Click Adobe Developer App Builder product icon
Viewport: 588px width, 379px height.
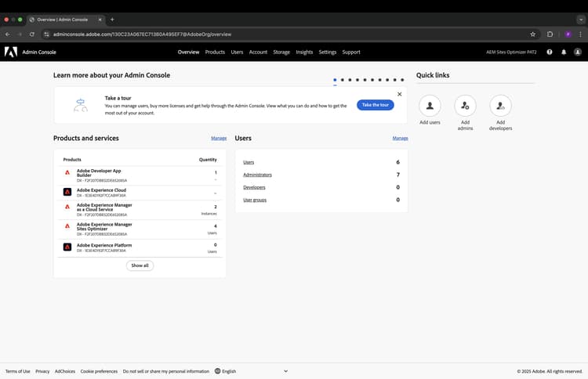(67, 172)
